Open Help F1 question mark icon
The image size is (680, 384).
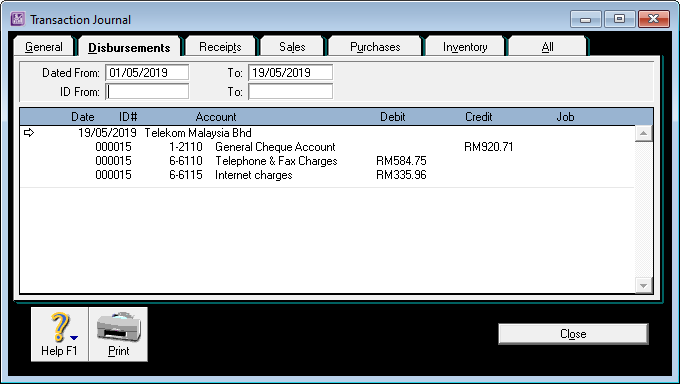(59, 334)
